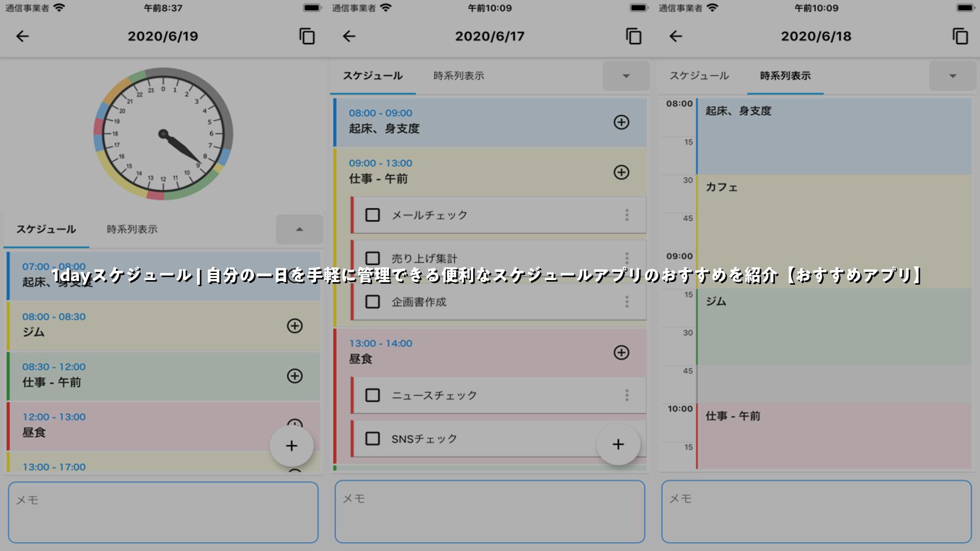Tap copy icon on 2020/6/17 screen
Viewport: 980px width, 551px height.
point(633,36)
